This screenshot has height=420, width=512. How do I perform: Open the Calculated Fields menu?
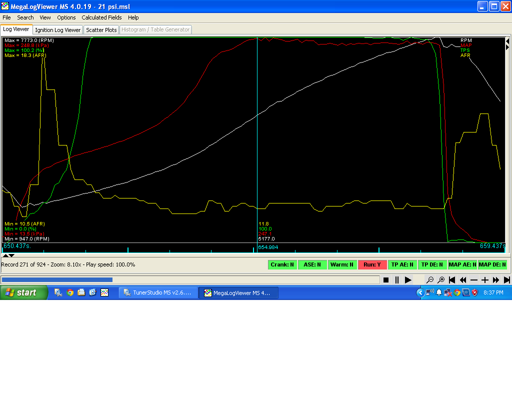[x=101, y=17]
